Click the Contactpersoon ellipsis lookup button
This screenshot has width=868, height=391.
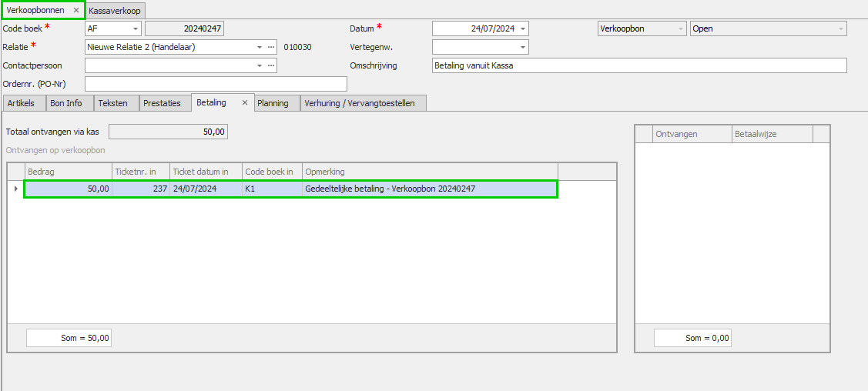271,65
